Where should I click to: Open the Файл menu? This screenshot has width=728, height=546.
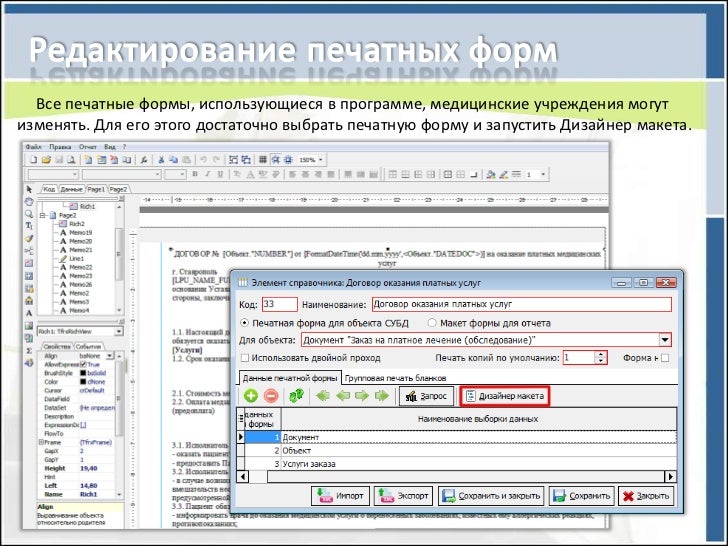point(33,147)
